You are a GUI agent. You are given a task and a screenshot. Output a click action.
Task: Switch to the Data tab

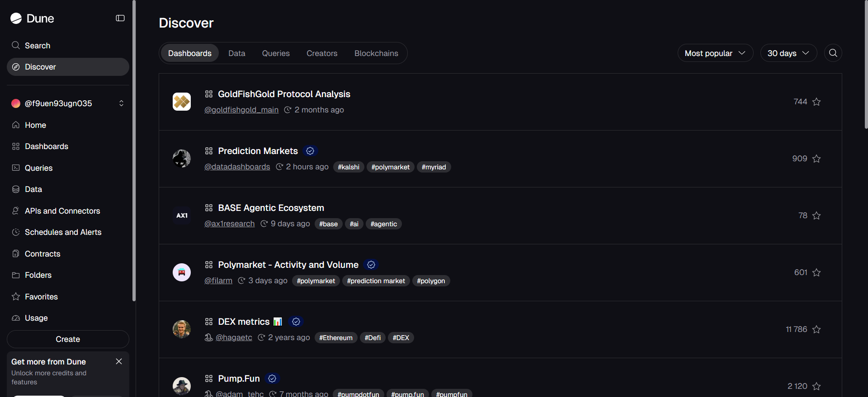(x=237, y=53)
